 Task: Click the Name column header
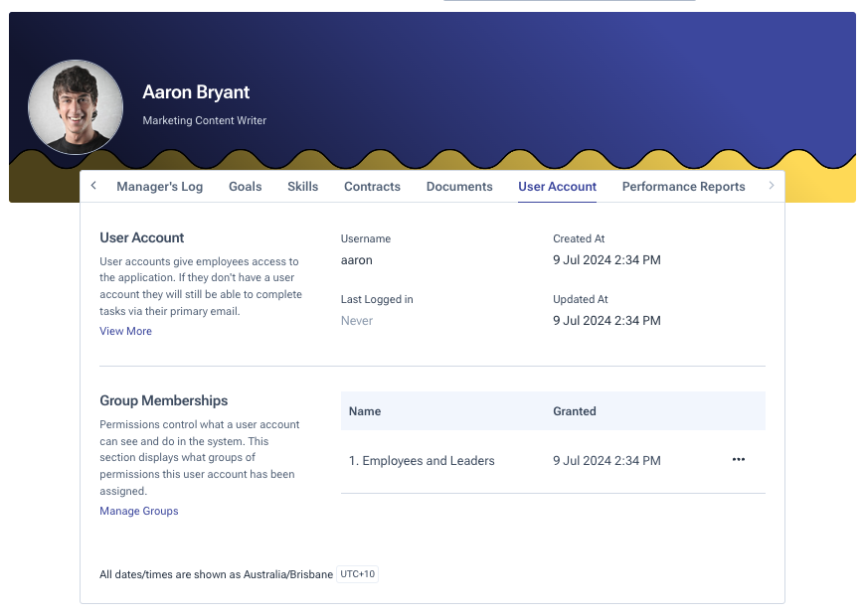[365, 411]
